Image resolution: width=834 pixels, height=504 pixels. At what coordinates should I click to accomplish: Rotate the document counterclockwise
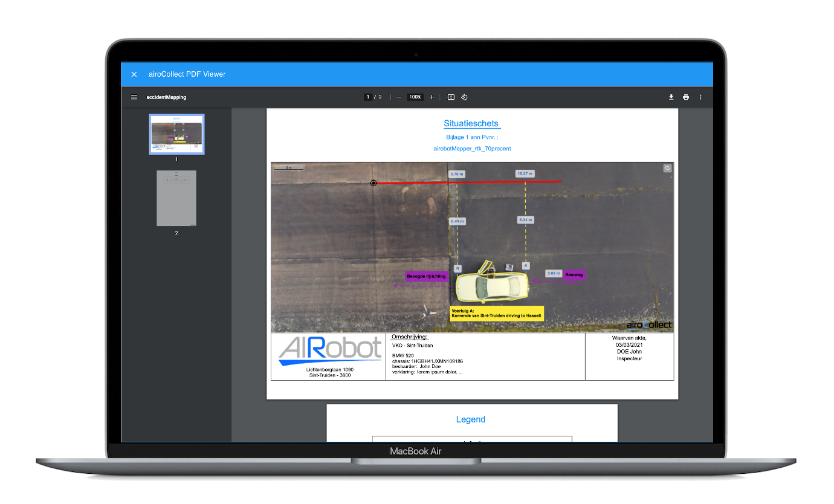click(465, 97)
